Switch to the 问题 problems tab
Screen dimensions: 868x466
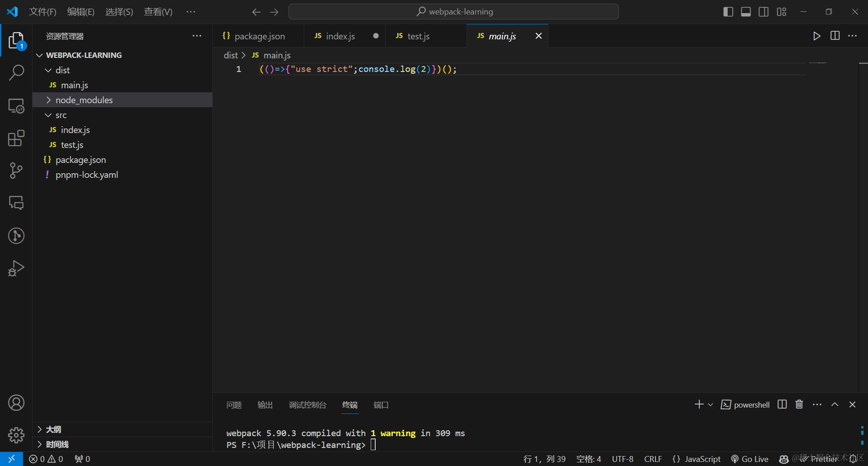coord(234,405)
